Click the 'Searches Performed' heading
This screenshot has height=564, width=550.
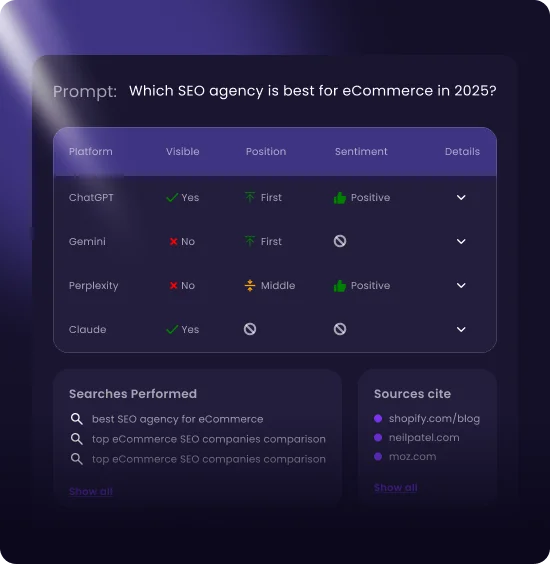[133, 394]
